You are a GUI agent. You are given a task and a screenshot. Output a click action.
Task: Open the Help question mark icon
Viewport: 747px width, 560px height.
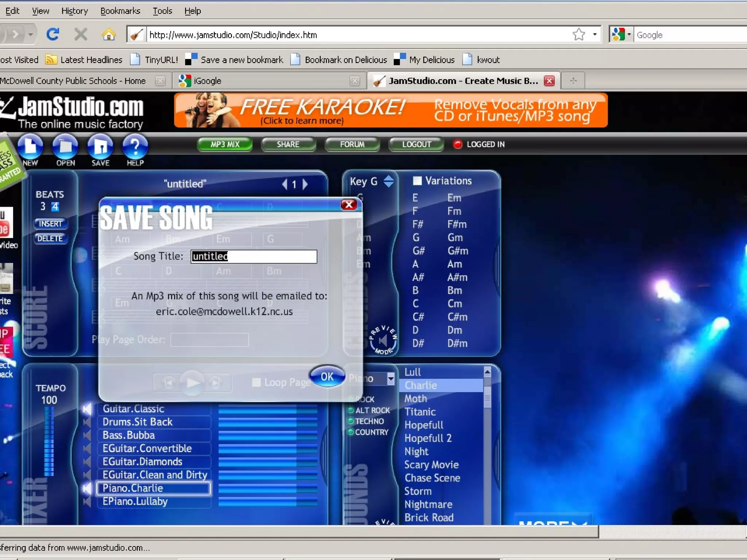[x=135, y=147]
